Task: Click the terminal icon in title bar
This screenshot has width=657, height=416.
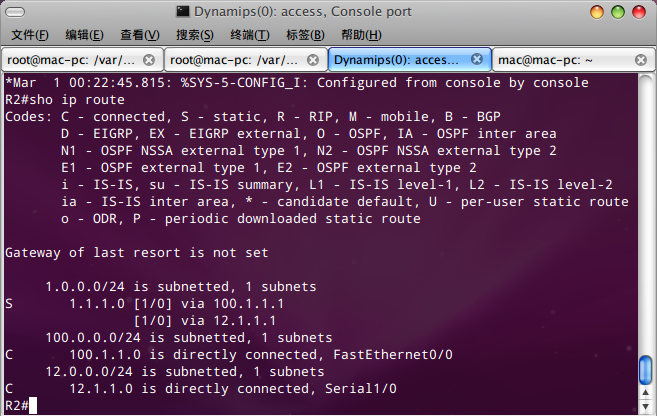Action: coord(183,11)
